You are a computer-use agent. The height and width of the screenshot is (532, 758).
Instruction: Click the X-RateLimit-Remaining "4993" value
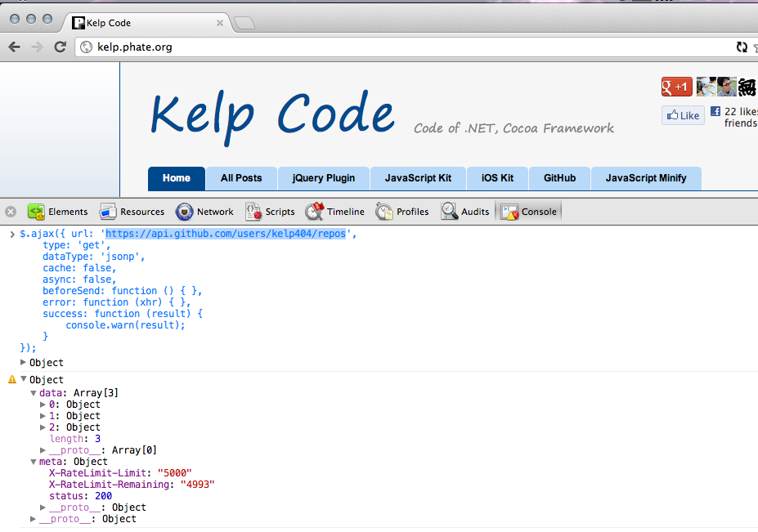[197, 485]
